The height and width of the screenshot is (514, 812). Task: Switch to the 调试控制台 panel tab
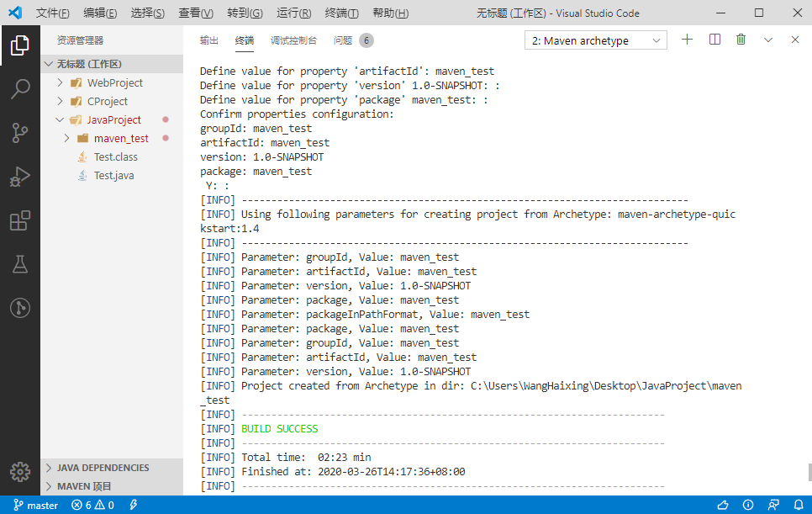coord(293,40)
